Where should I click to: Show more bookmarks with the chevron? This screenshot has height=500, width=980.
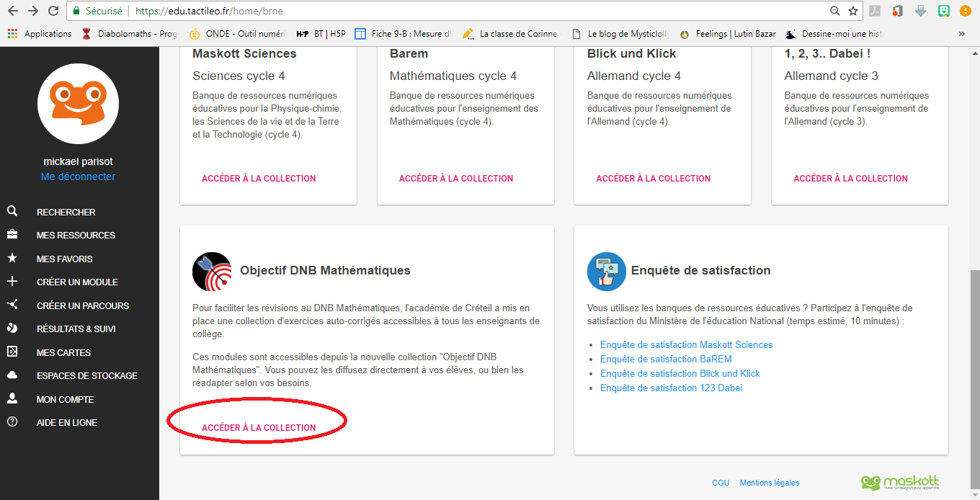[x=961, y=34]
